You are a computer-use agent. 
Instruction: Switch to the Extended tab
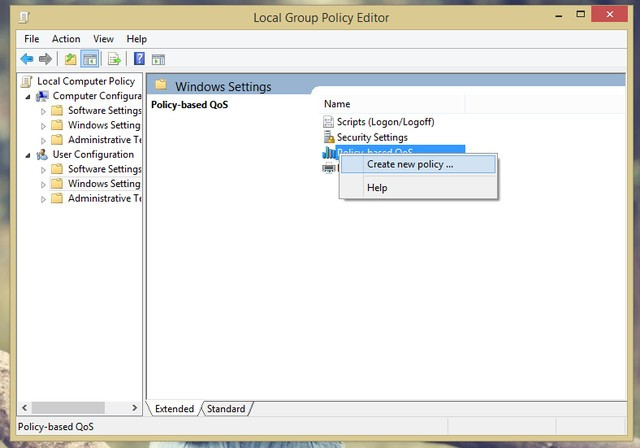[x=174, y=409]
